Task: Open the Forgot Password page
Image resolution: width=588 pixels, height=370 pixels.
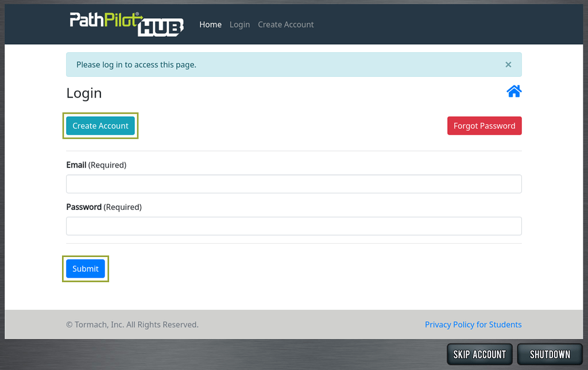Action: pyautogui.click(x=484, y=126)
